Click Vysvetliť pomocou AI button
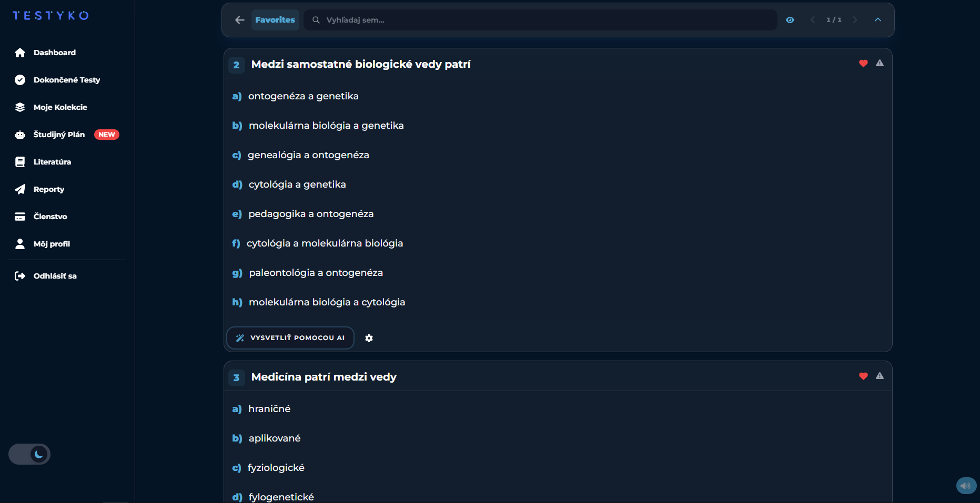 (290, 338)
